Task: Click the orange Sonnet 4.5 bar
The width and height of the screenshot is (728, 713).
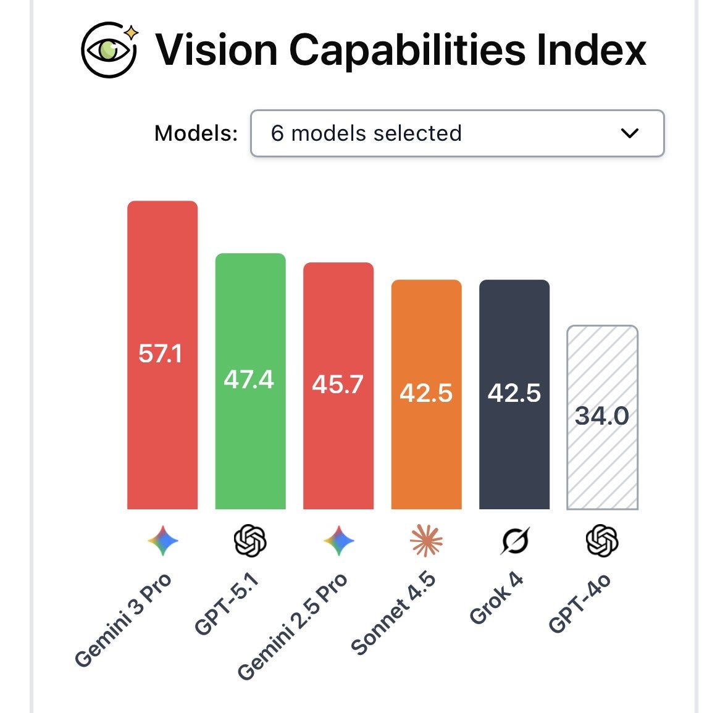Action: click(426, 394)
